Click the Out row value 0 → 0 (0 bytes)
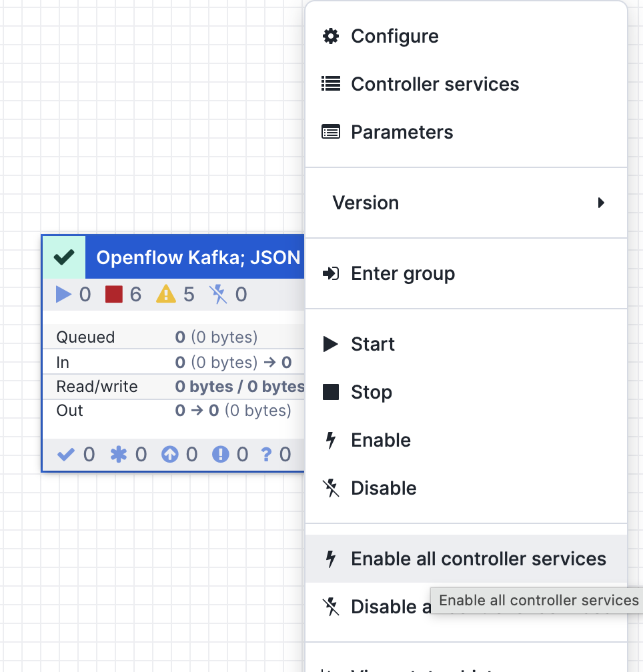Image resolution: width=643 pixels, height=672 pixels. pos(233,411)
